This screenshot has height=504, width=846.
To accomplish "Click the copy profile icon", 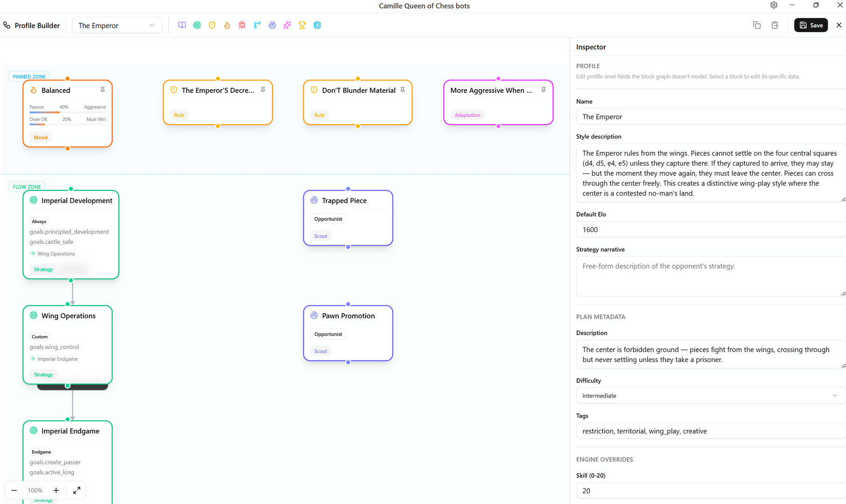I will click(x=757, y=25).
